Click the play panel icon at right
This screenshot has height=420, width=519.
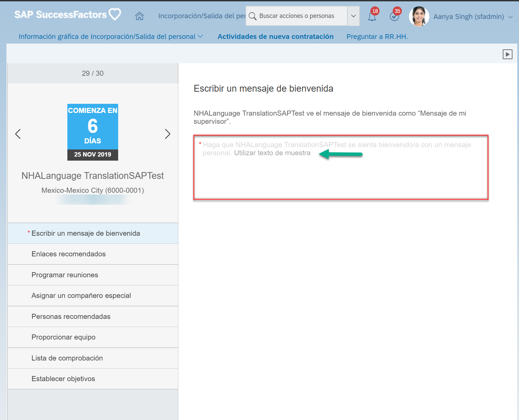tap(507, 54)
